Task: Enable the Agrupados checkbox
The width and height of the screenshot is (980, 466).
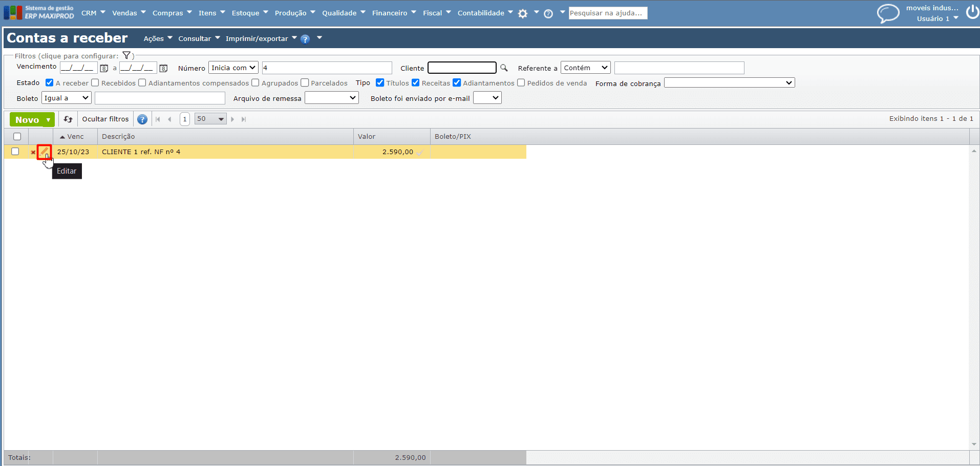Action: 255,82
